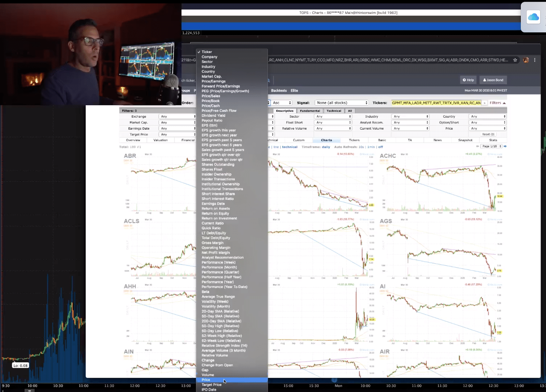Switch to the Fundamental filter tab
Viewport: 546px width, 392px height.
(x=310, y=111)
